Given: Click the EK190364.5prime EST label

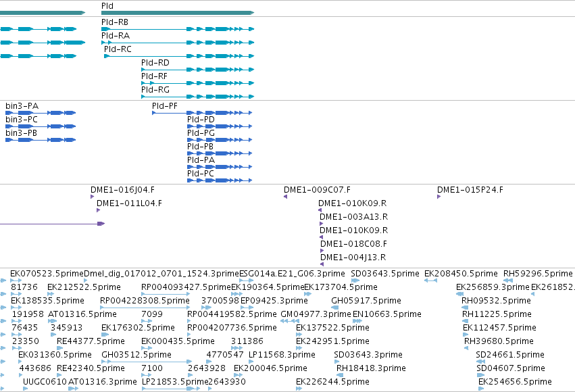Looking at the screenshot, I should pos(268,287).
